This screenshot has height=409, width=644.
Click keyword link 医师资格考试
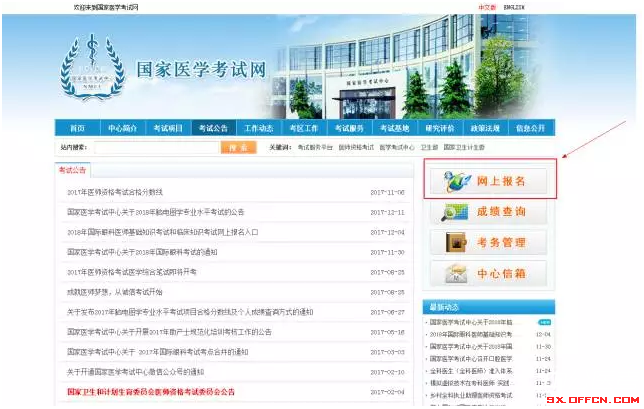tap(356, 147)
